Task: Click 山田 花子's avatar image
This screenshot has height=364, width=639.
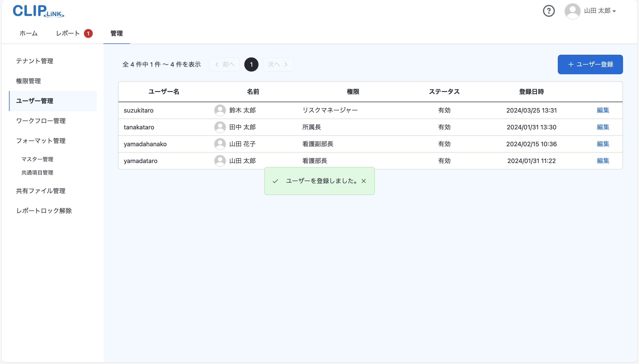Action: click(x=220, y=144)
